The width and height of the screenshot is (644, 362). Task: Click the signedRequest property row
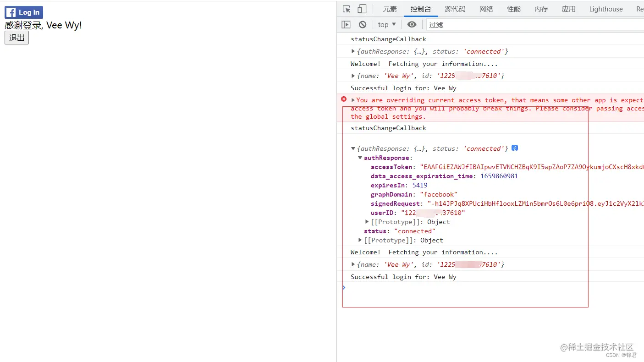507,203
